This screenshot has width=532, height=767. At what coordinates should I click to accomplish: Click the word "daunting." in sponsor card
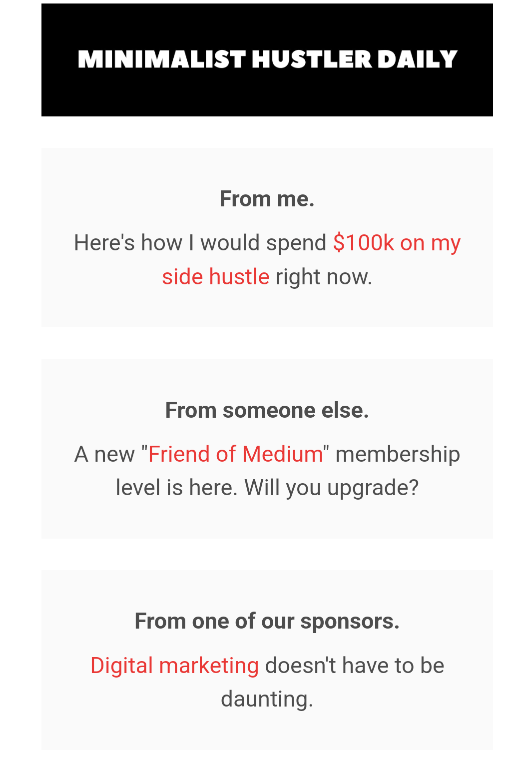[267, 699]
